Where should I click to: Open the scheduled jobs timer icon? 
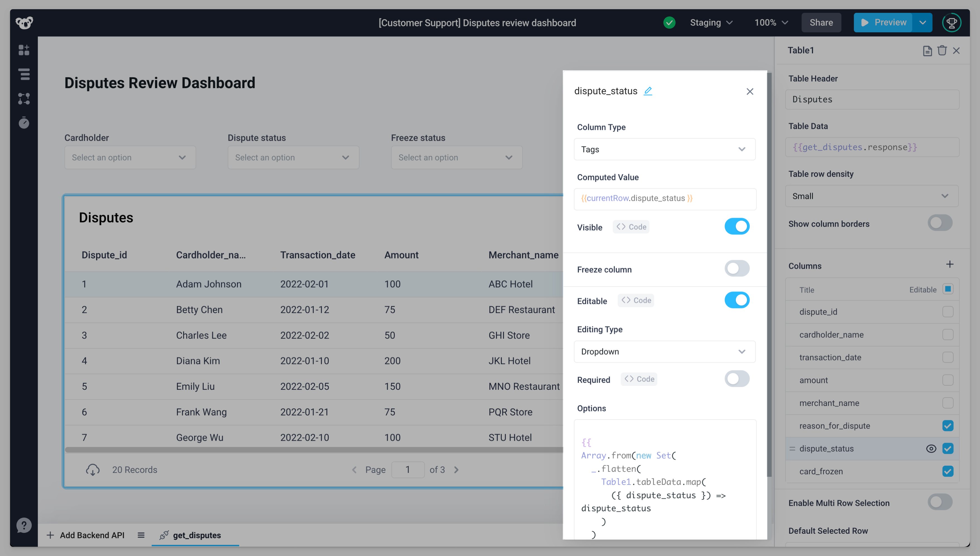click(x=24, y=123)
